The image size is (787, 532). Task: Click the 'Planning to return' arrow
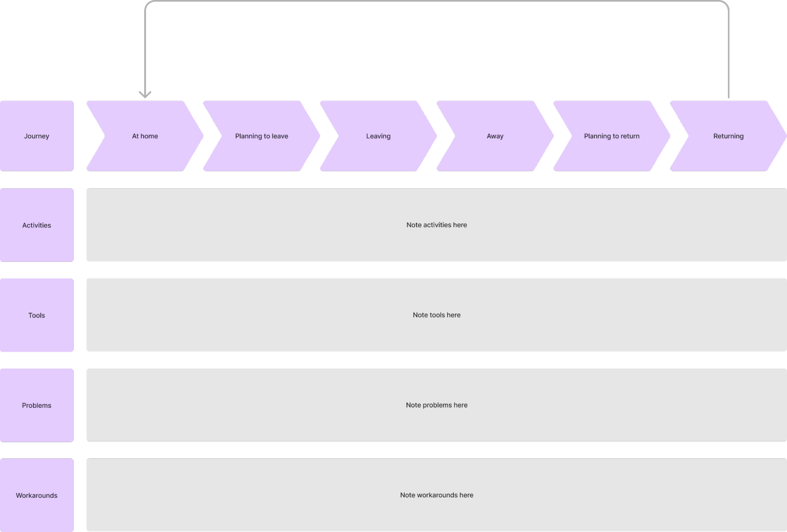click(x=611, y=136)
